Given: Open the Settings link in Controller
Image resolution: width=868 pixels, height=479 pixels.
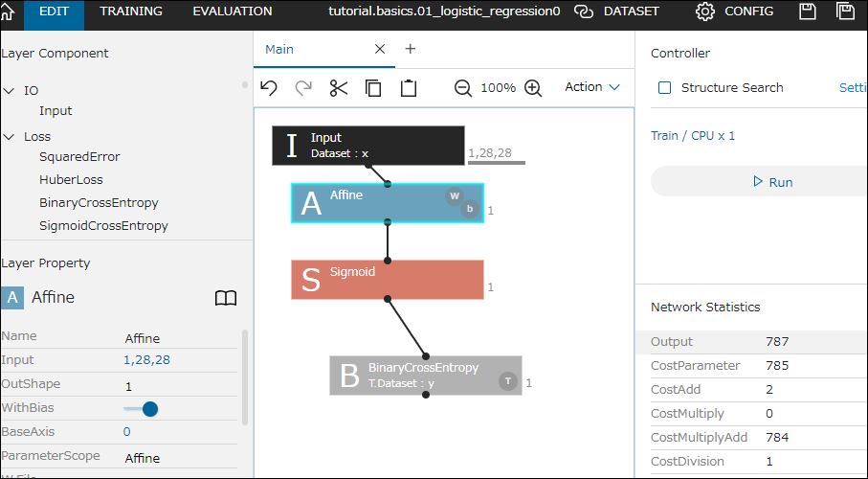Looking at the screenshot, I should (x=853, y=87).
